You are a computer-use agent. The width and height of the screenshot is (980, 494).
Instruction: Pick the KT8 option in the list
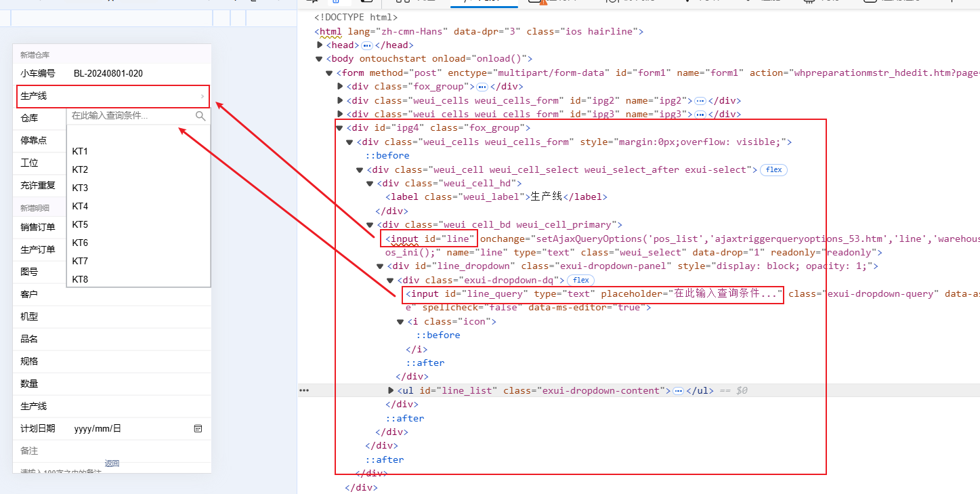[80, 279]
